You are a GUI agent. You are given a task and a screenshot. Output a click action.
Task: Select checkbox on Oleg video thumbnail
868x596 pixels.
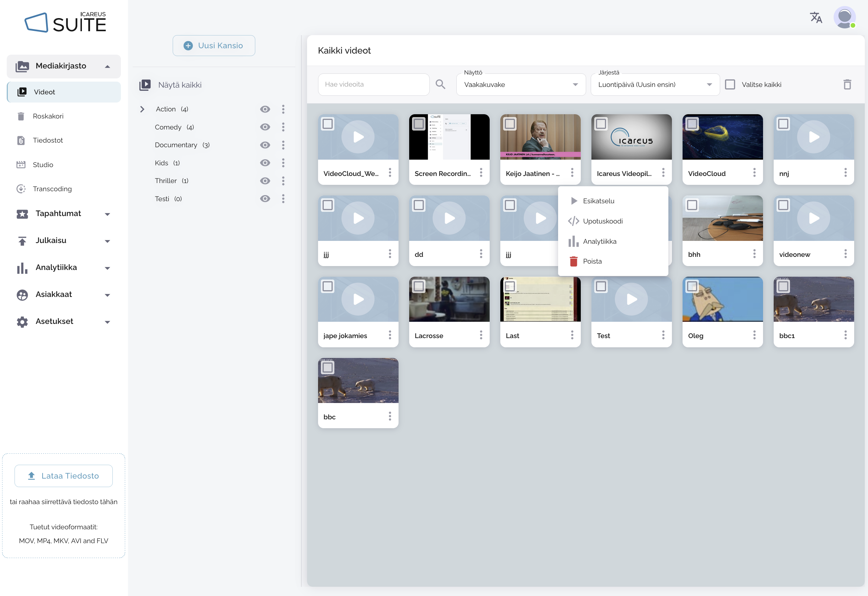[x=692, y=286]
